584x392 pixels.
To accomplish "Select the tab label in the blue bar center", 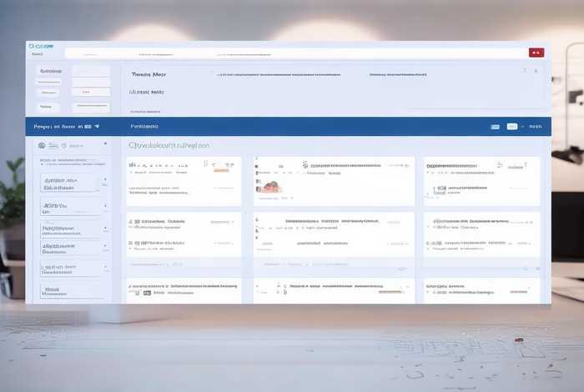I will (x=144, y=127).
